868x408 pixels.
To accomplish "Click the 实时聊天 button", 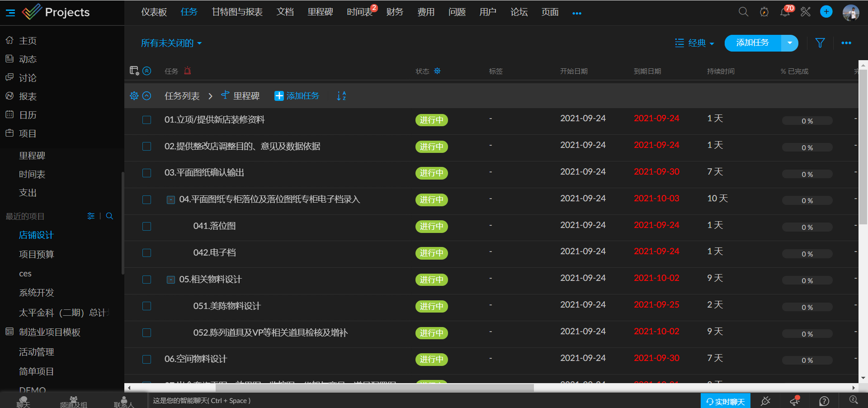I will click(x=725, y=401).
